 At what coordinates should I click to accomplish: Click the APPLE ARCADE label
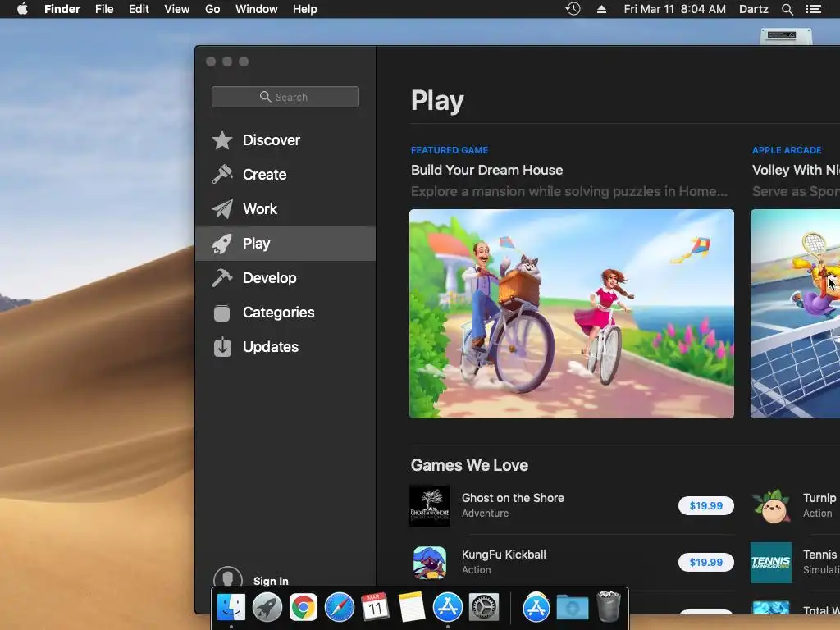[787, 151]
